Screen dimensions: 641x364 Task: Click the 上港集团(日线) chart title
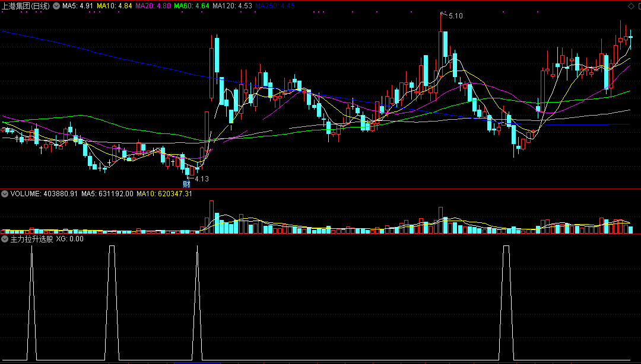coord(26,6)
